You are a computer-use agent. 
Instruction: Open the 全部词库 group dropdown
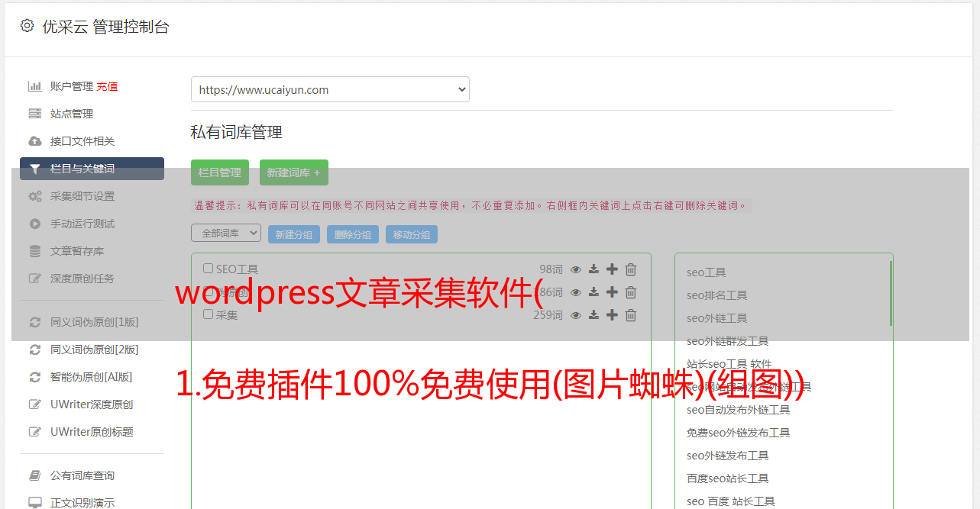pos(226,233)
